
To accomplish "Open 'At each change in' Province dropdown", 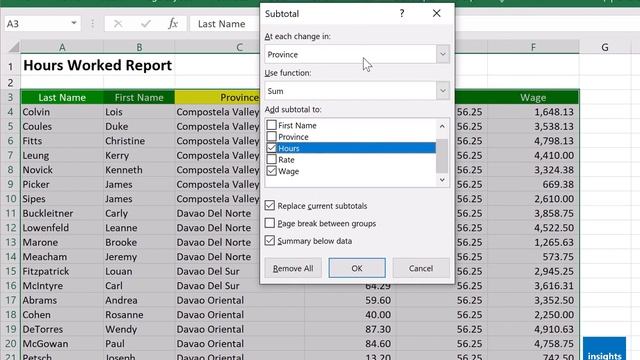I will click(x=443, y=54).
